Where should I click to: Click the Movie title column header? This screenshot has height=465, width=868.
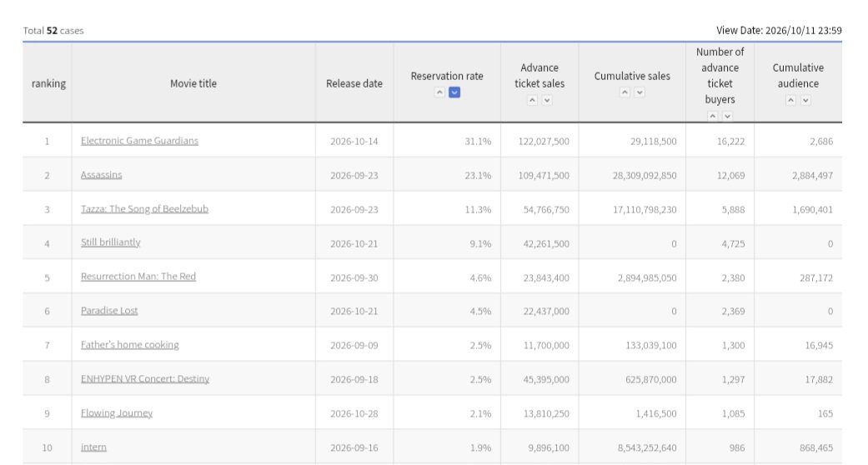(193, 83)
